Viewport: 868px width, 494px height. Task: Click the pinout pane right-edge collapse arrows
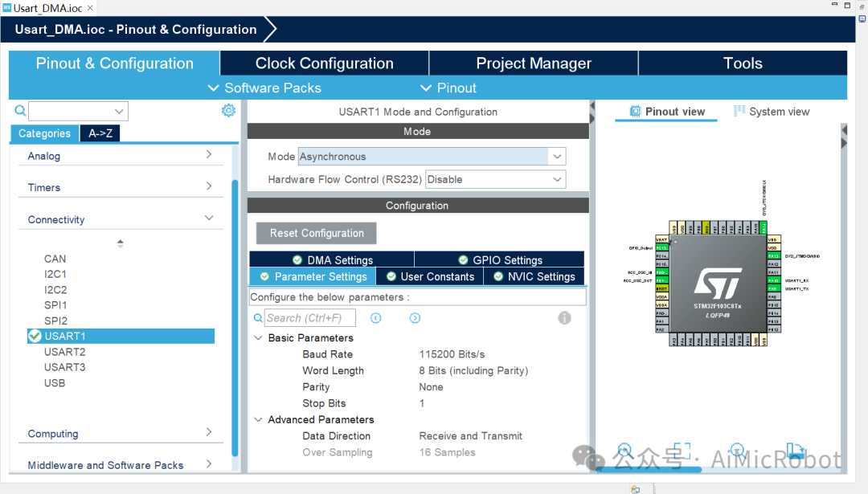(844, 137)
